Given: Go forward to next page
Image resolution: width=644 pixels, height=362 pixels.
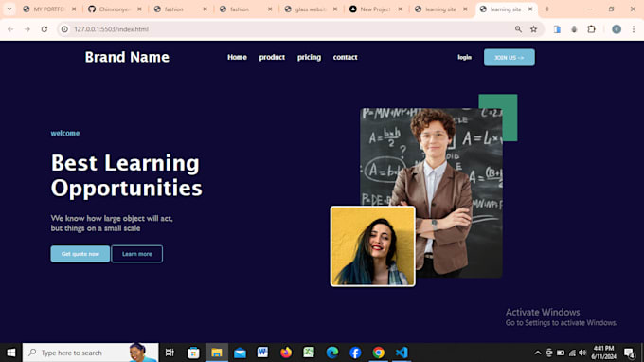Looking at the screenshot, I should pos(27,29).
